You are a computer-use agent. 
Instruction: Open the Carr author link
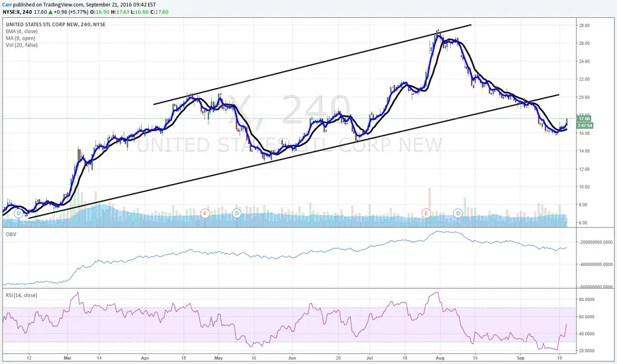click(7, 5)
